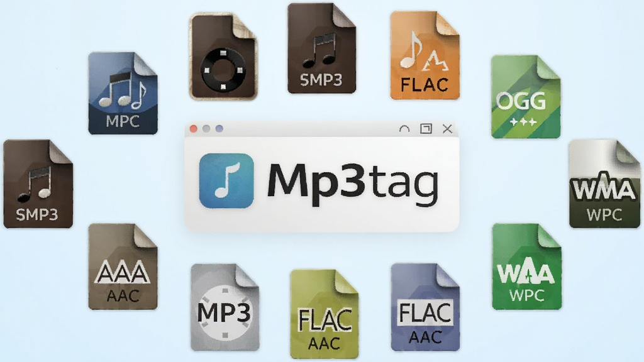Open the WMA WPC file icon

[604, 184]
